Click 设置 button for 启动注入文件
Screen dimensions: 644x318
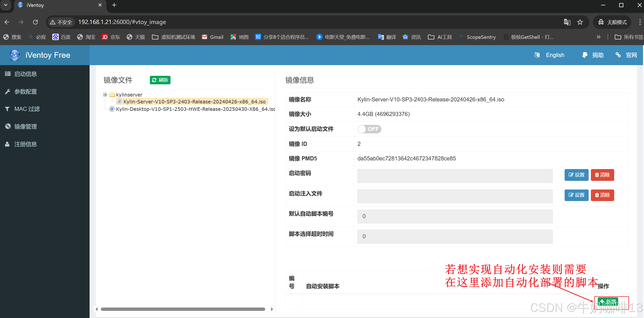coord(576,195)
